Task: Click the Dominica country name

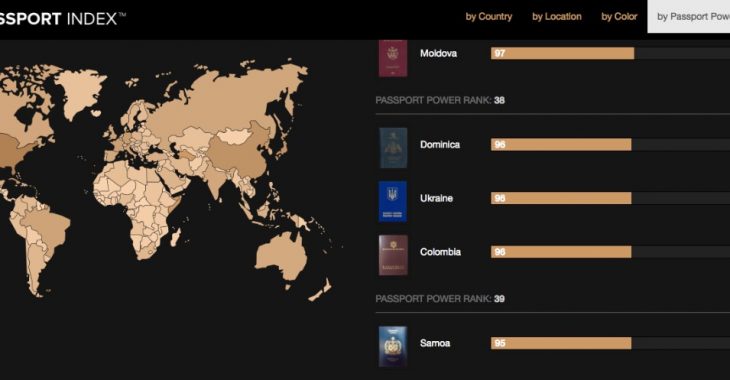Action: coord(440,144)
